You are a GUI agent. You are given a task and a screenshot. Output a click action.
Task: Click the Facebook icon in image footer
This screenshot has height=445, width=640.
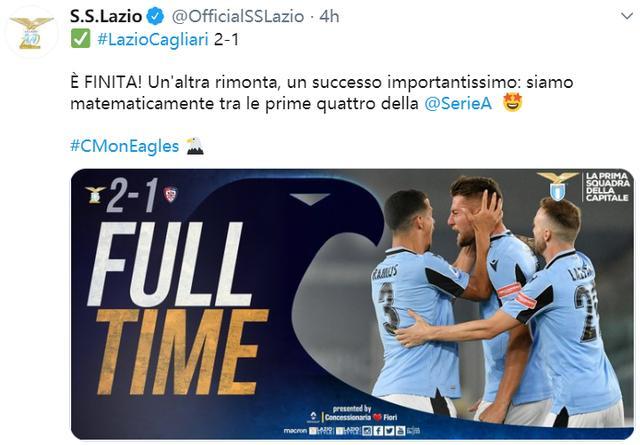point(378,431)
